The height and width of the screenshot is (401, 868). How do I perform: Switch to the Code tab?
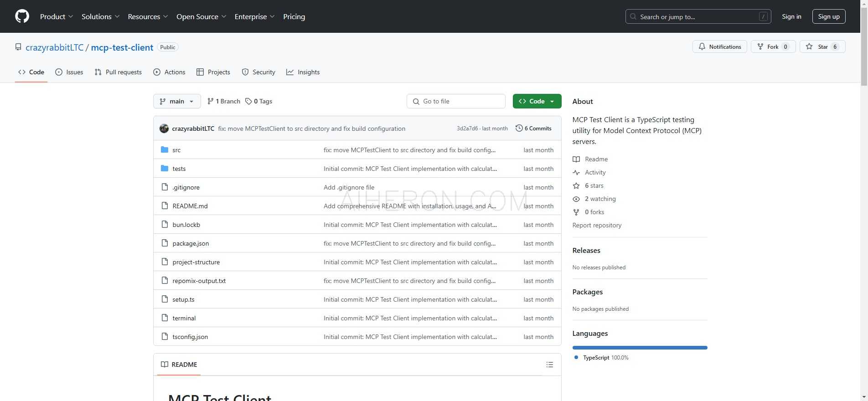point(31,72)
